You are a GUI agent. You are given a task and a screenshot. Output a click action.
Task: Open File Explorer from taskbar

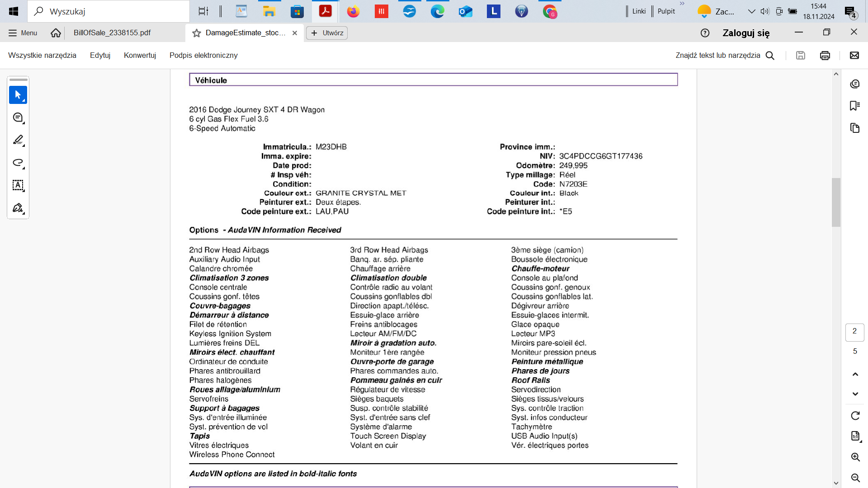tap(269, 11)
